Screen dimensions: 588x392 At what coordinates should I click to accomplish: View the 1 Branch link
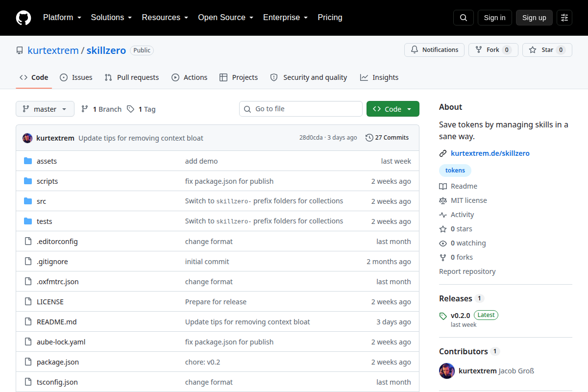click(x=101, y=109)
